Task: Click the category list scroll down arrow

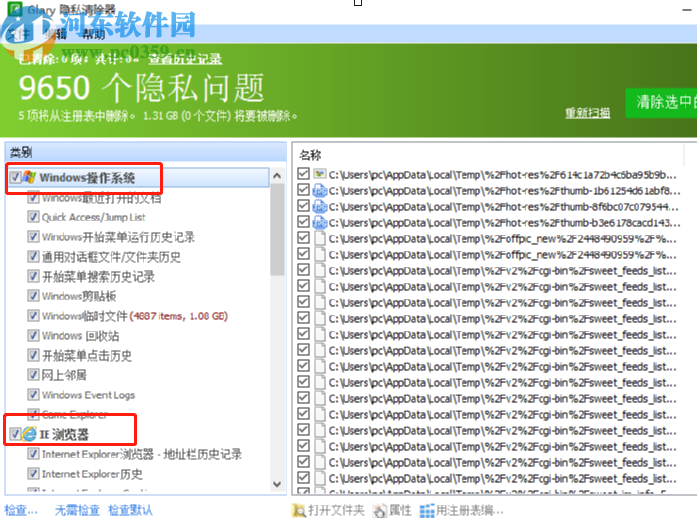Action: click(x=277, y=484)
